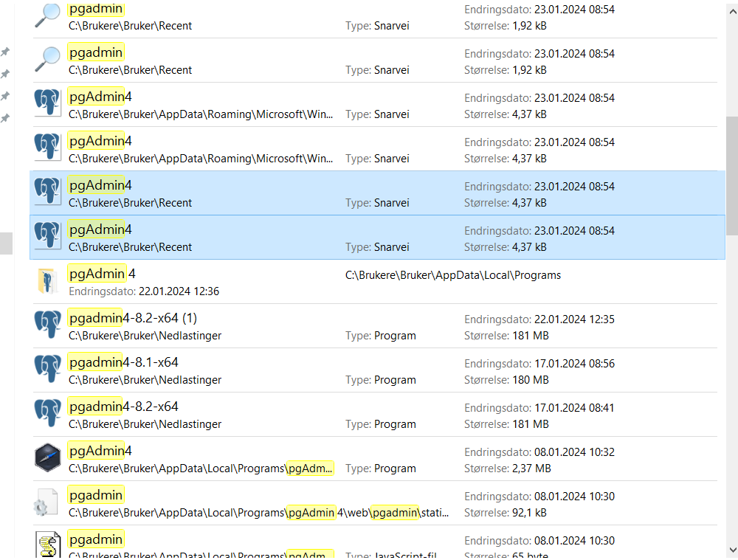The width and height of the screenshot is (738, 560).
Task: Click Nedlastinger path of pgadmin4-8.2-x64 (1)
Action: pos(145,336)
